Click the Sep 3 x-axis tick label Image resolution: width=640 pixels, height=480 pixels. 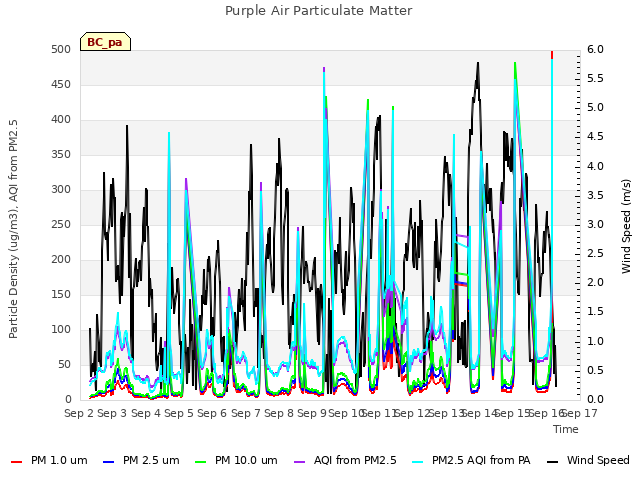click(x=112, y=413)
